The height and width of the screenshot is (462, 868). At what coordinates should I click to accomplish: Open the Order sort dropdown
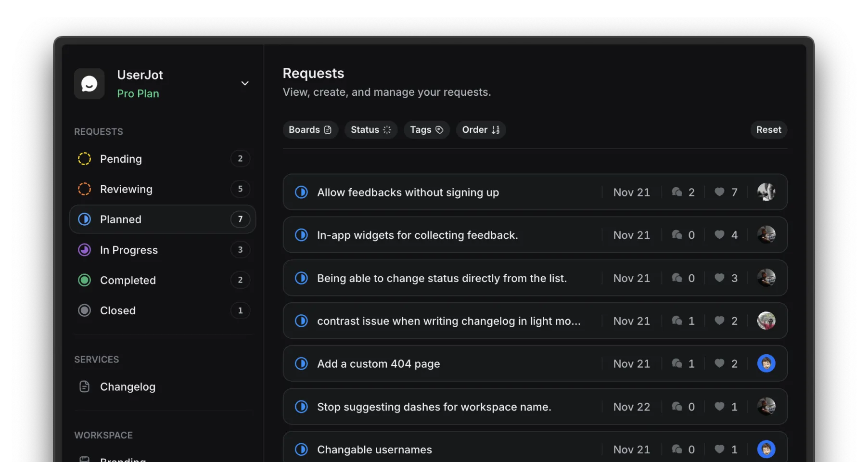[481, 130]
